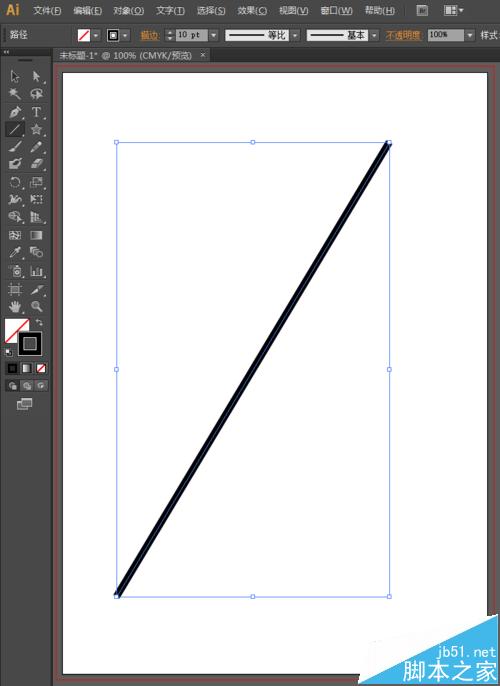Enable Draw Behind mode

click(x=27, y=385)
